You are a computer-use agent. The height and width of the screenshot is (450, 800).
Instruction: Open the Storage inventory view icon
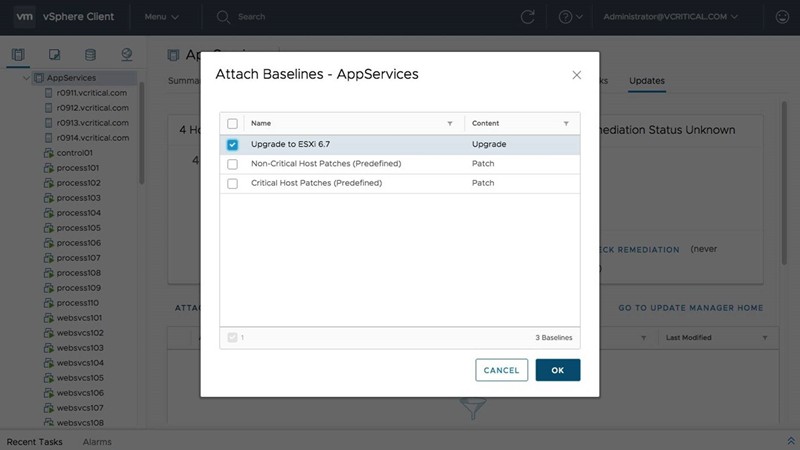pyautogui.click(x=90, y=54)
